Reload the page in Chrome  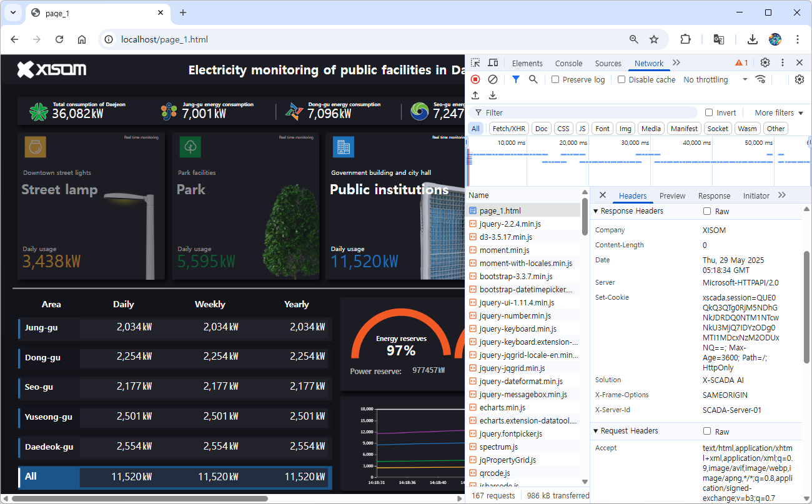pyautogui.click(x=59, y=39)
